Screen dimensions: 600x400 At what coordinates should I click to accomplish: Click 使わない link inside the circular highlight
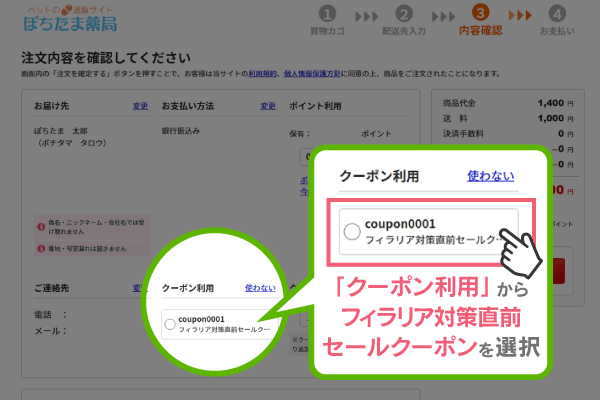(260, 288)
